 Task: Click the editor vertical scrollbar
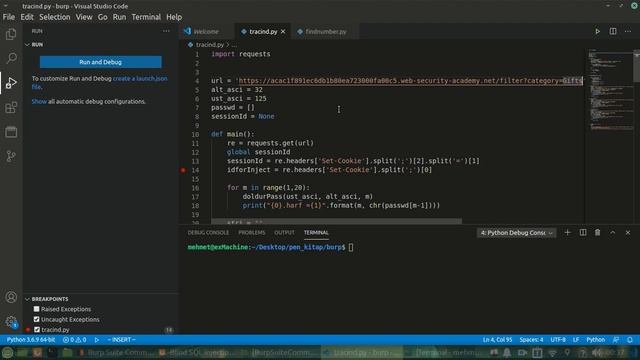636,67
